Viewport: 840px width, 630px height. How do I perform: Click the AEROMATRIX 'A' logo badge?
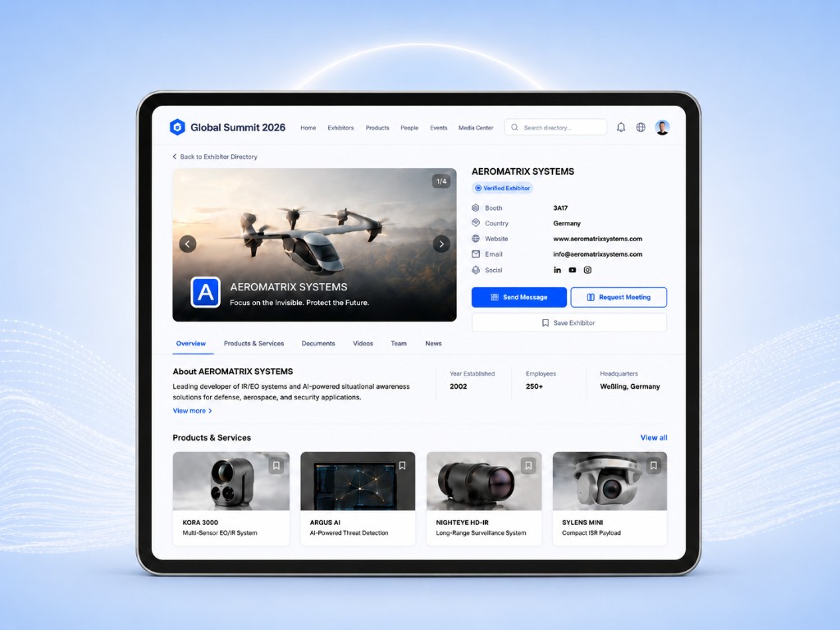(x=206, y=292)
